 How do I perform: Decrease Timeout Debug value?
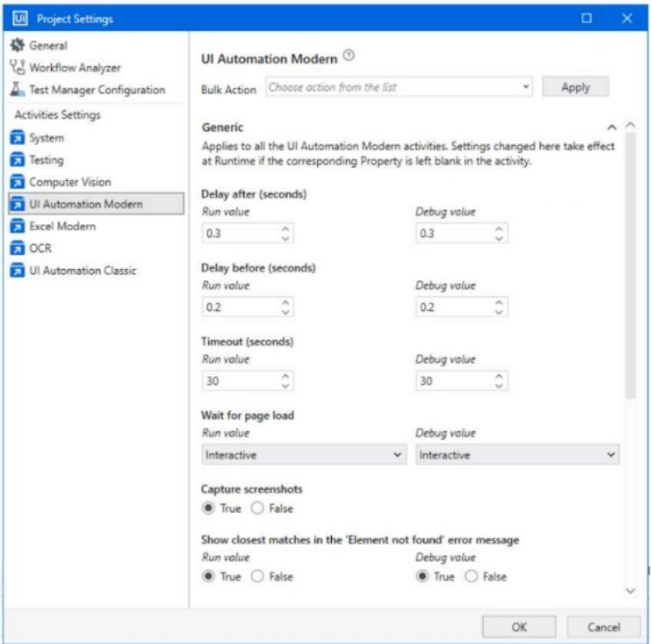click(499, 385)
